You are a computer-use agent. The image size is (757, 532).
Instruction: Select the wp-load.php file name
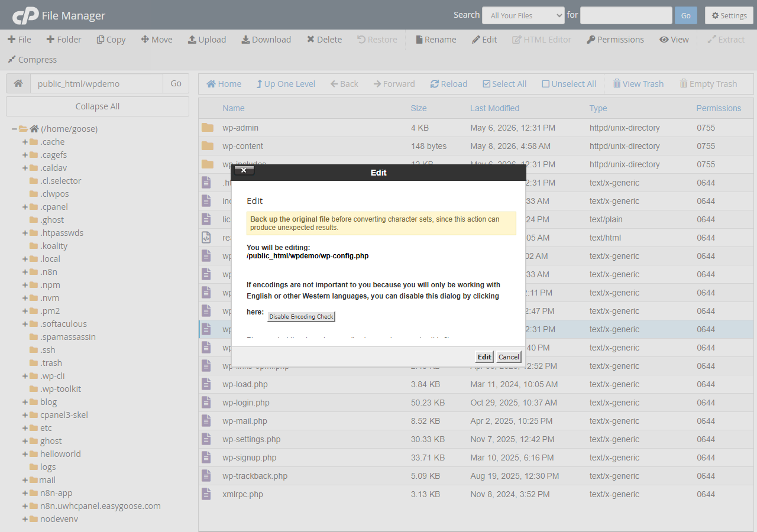click(x=245, y=384)
